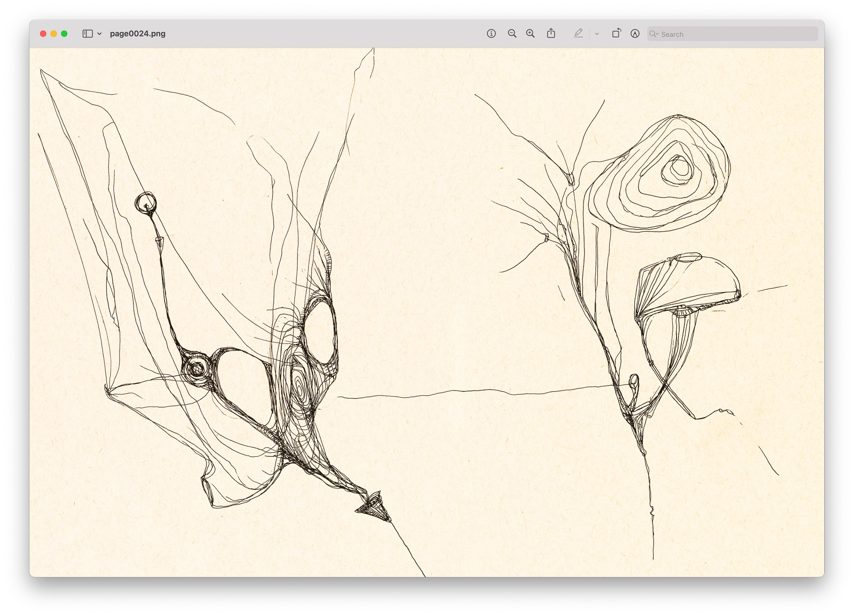Open the sidebar view options chevron
Image resolution: width=854 pixels, height=616 pixels.
(98, 33)
